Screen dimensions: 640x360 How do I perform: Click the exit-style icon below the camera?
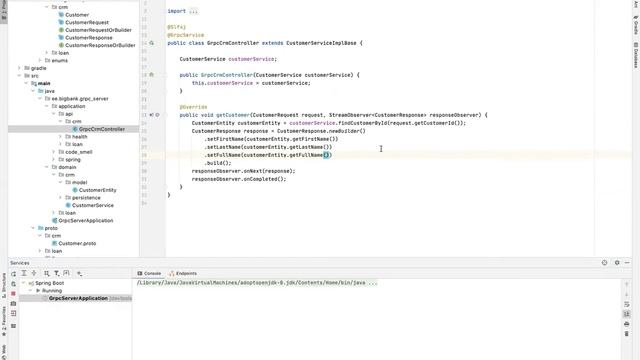click(x=13, y=313)
